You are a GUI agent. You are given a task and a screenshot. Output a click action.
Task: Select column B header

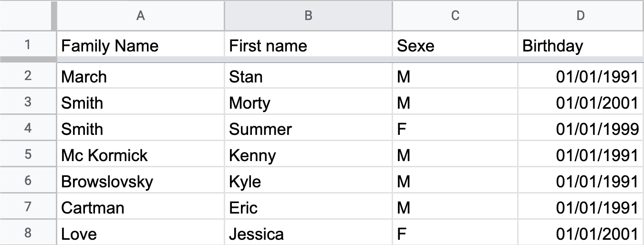click(x=308, y=16)
